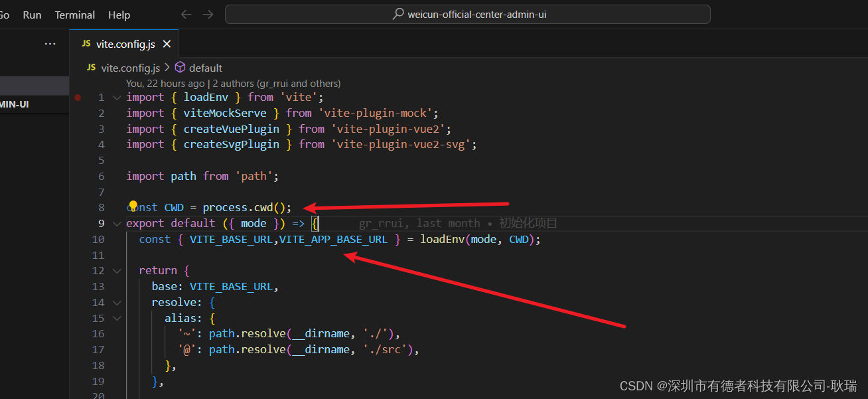Collapse the return block fold on line 12
868x399 pixels.
117,271
